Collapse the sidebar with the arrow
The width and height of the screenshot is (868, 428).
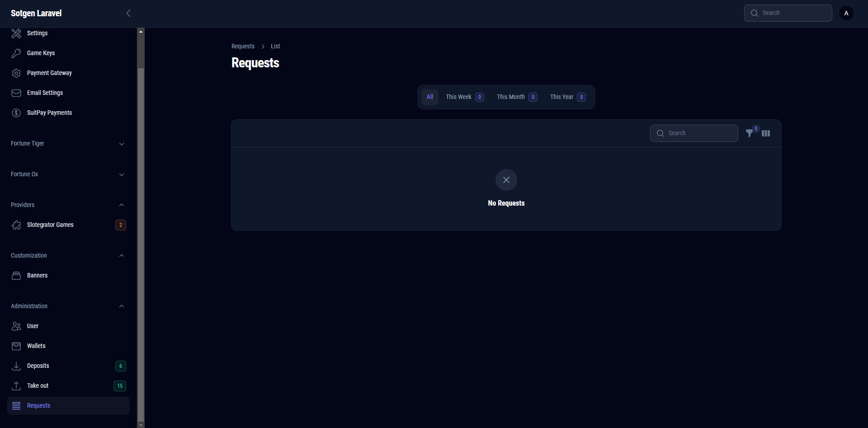pyautogui.click(x=128, y=13)
